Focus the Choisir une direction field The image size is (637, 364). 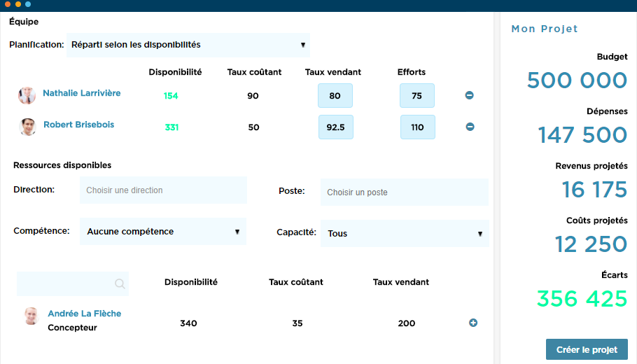coord(163,190)
